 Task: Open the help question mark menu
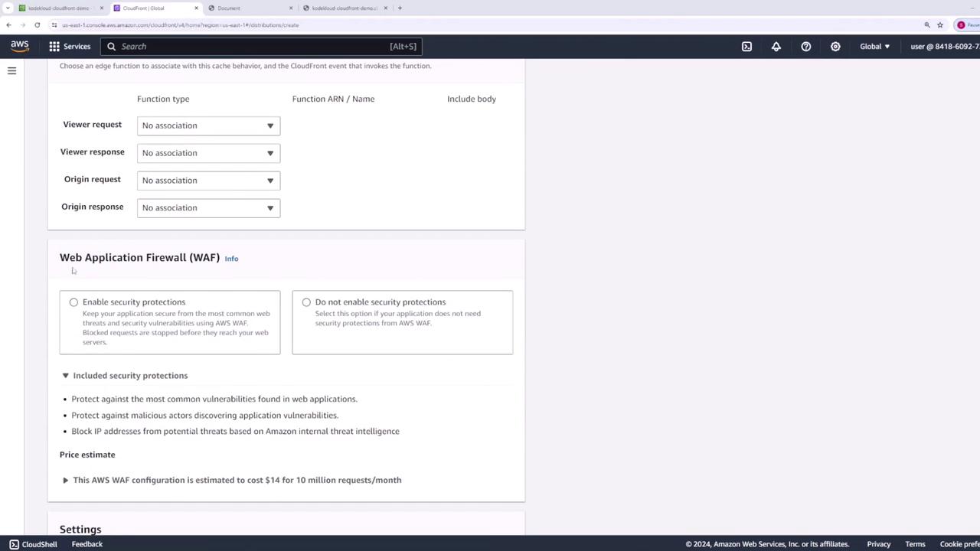(x=806, y=47)
